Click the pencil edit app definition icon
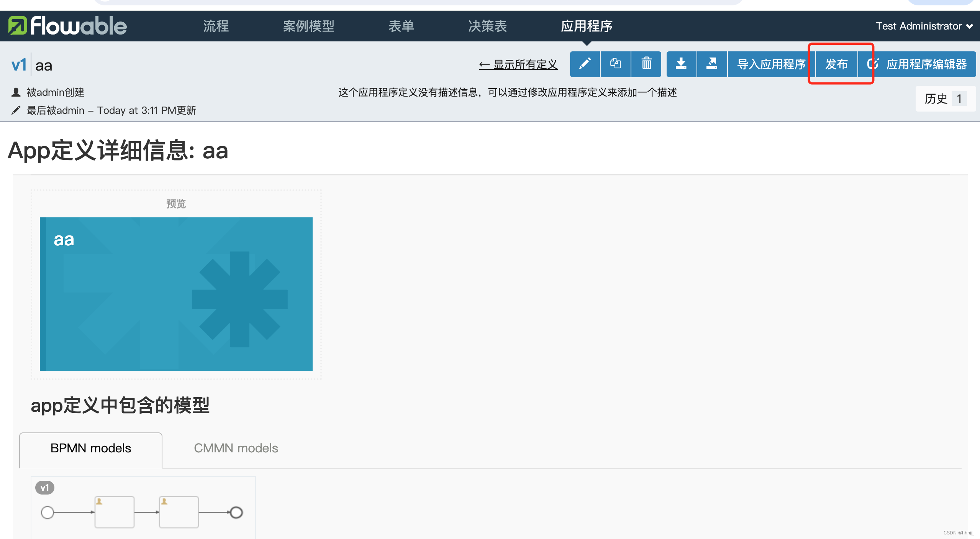980x539 pixels. click(x=585, y=64)
